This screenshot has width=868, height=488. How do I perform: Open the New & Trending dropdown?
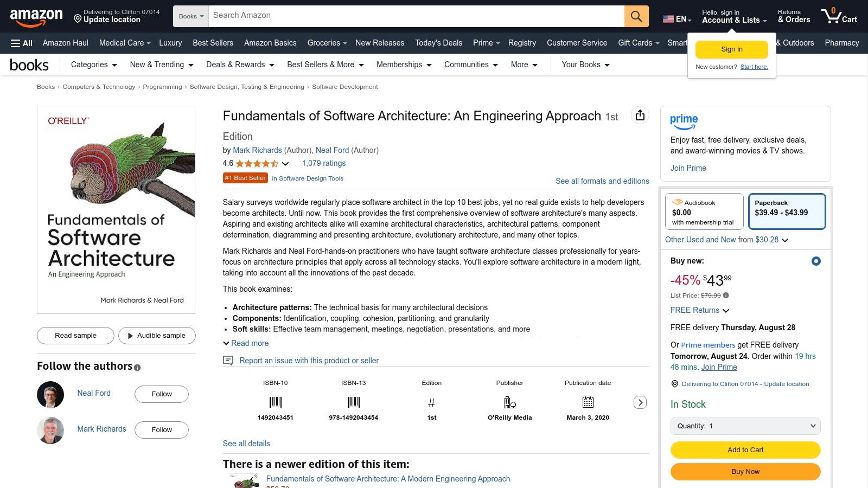[x=162, y=65]
